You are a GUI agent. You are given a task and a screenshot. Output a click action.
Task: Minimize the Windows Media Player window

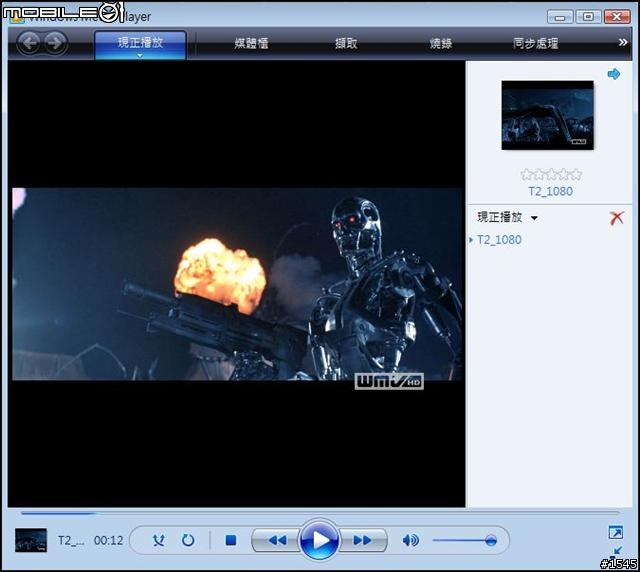point(560,17)
